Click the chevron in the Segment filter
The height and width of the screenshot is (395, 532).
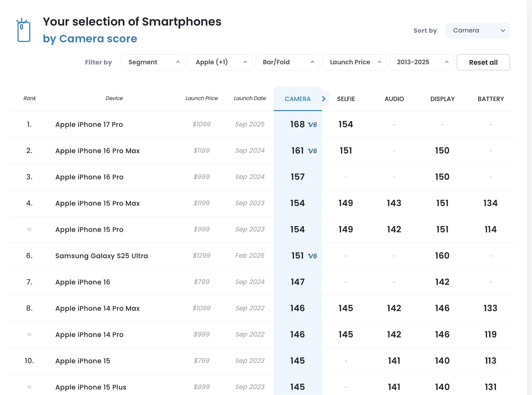coord(178,62)
